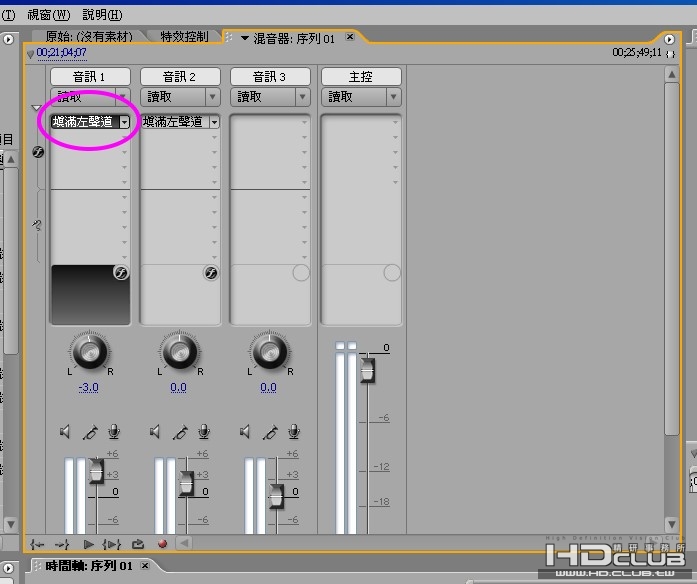Open first effect slot arrow on 主控
The height and width of the screenshot is (584, 697).
click(x=395, y=122)
